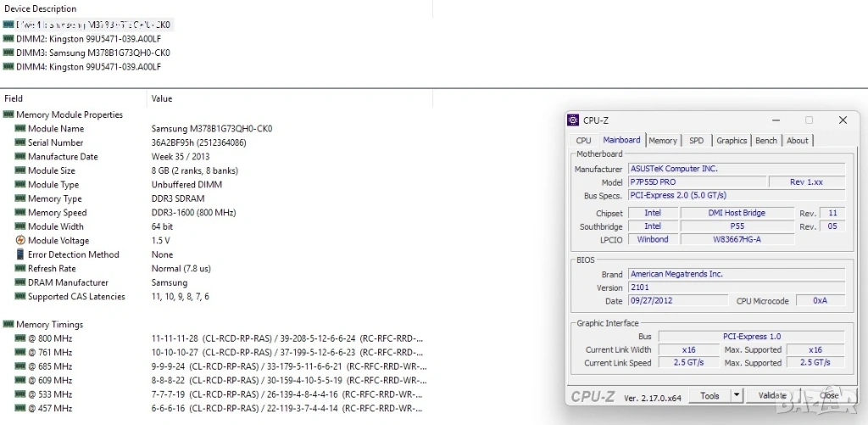
Task: Click the CPU-Z application icon in title bar
Action: (x=574, y=120)
